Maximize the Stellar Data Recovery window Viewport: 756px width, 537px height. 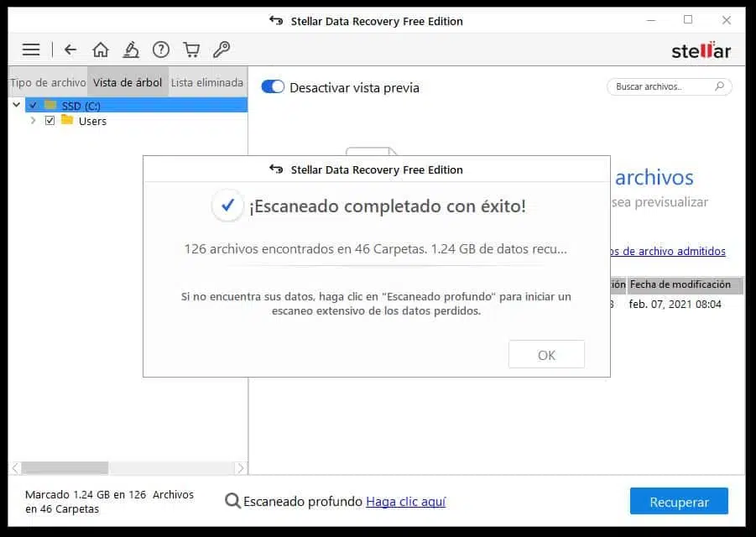click(688, 20)
